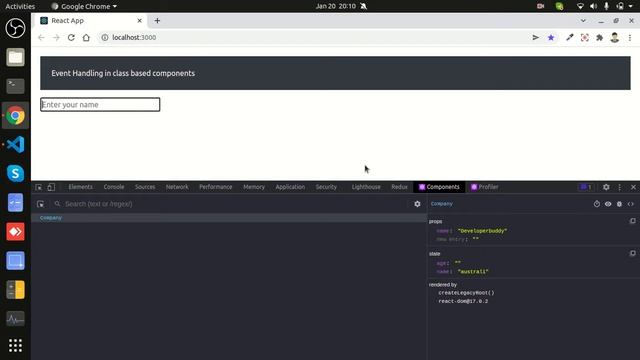The height and width of the screenshot is (360, 640).
Task: Go back in browser history
Action: tap(41, 38)
